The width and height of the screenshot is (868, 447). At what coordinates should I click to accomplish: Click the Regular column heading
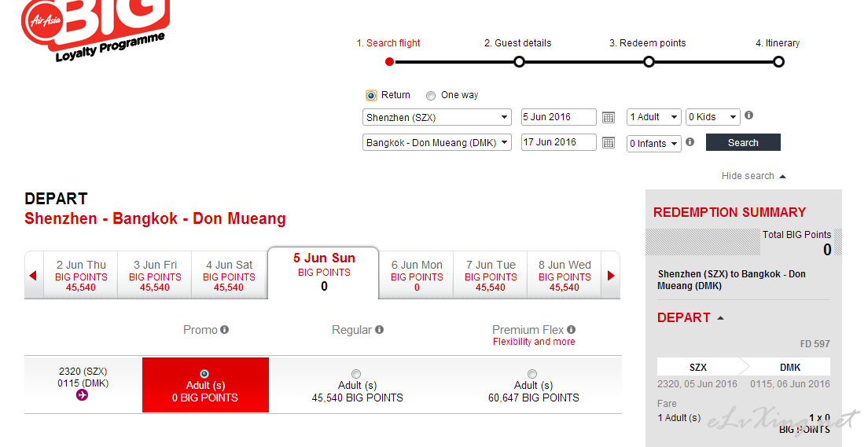pyautogui.click(x=351, y=330)
